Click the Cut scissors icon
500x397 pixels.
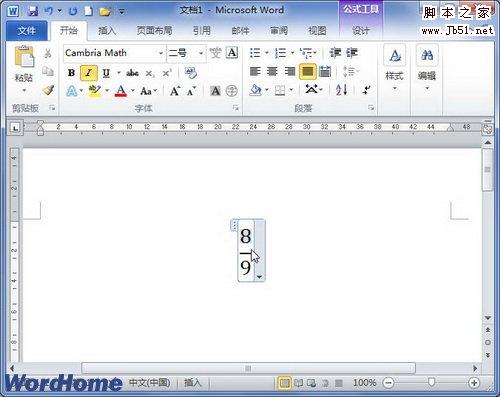48,53
